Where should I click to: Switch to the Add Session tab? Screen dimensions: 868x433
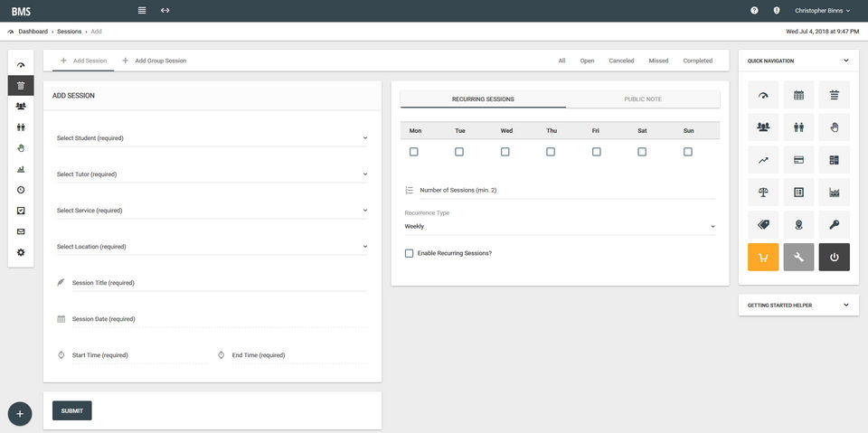(83, 61)
